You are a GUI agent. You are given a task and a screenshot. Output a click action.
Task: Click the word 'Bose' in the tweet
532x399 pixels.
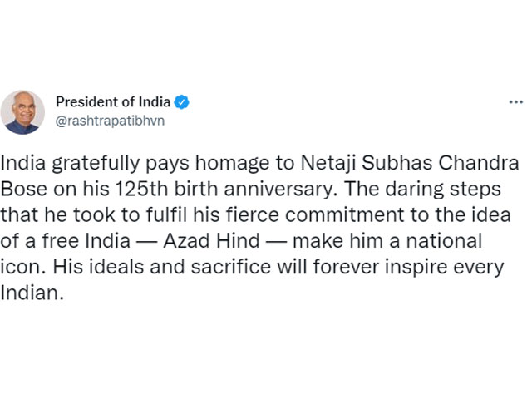click(24, 189)
